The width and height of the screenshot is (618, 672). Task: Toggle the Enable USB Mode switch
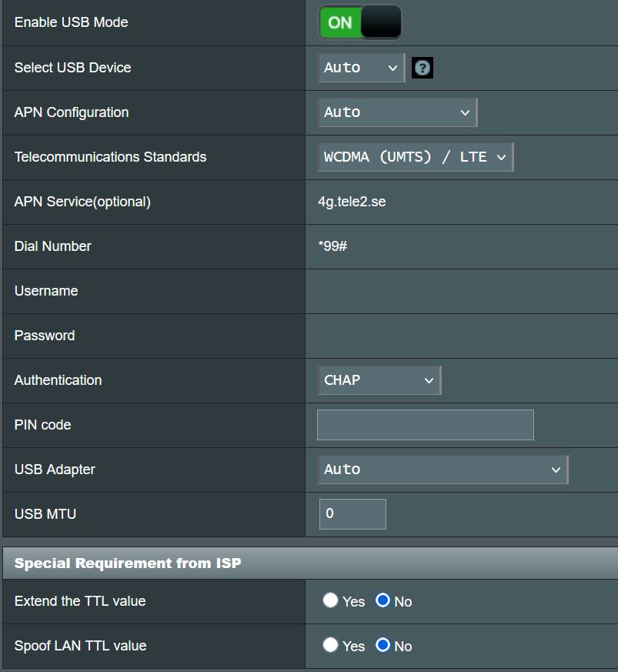point(359,22)
